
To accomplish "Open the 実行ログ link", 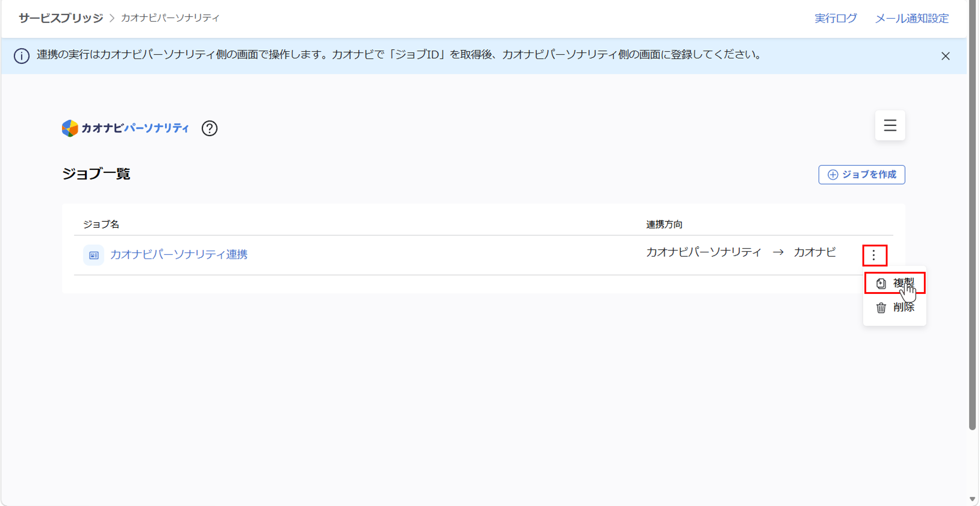I will [x=835, y=18].
